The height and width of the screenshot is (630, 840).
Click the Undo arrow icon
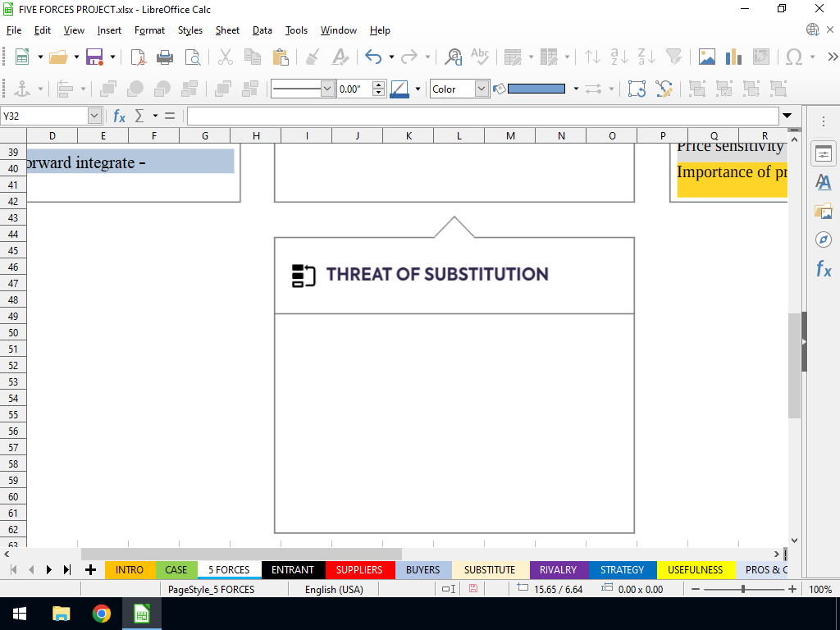coord(373,57)
